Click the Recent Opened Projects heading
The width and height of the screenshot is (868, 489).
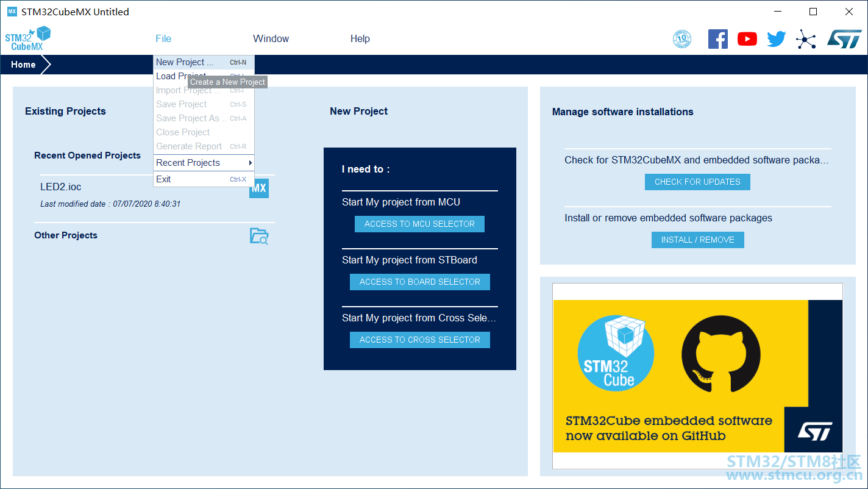tap(87, 155)
